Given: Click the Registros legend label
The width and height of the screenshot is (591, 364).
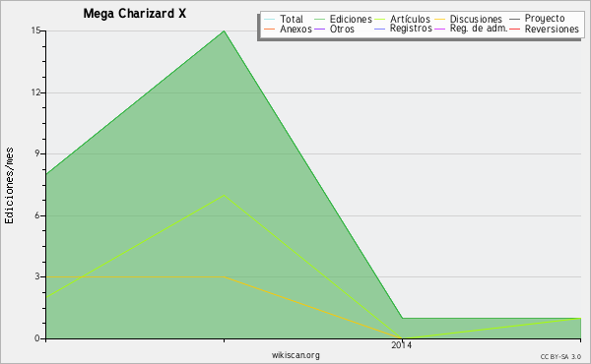Looking at the screenshot, I should click(x=411, y=29).
